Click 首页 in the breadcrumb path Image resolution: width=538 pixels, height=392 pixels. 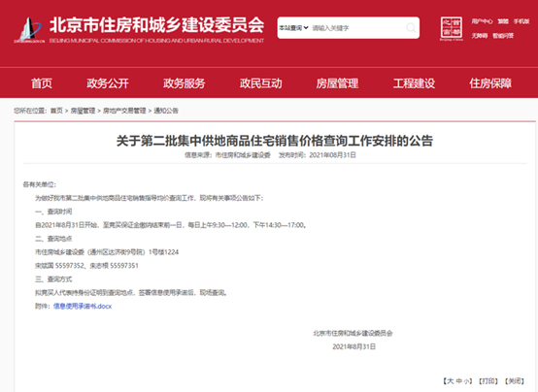pos(56,111)
